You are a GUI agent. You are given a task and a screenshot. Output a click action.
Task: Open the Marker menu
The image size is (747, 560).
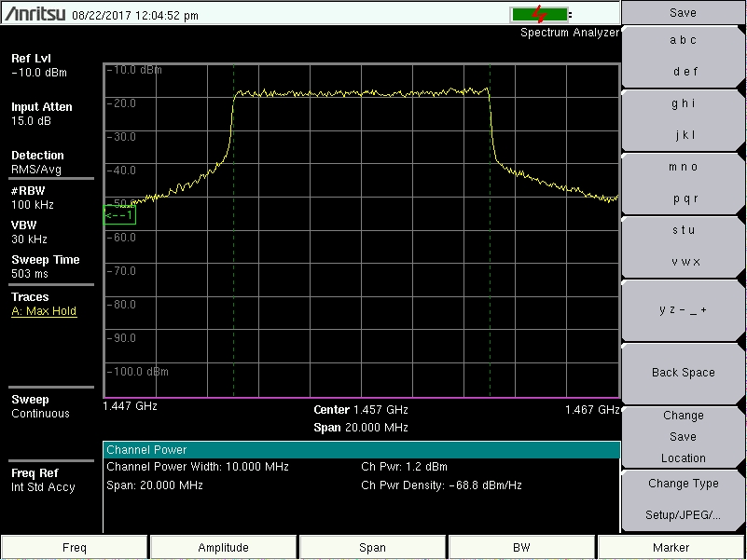671,548
